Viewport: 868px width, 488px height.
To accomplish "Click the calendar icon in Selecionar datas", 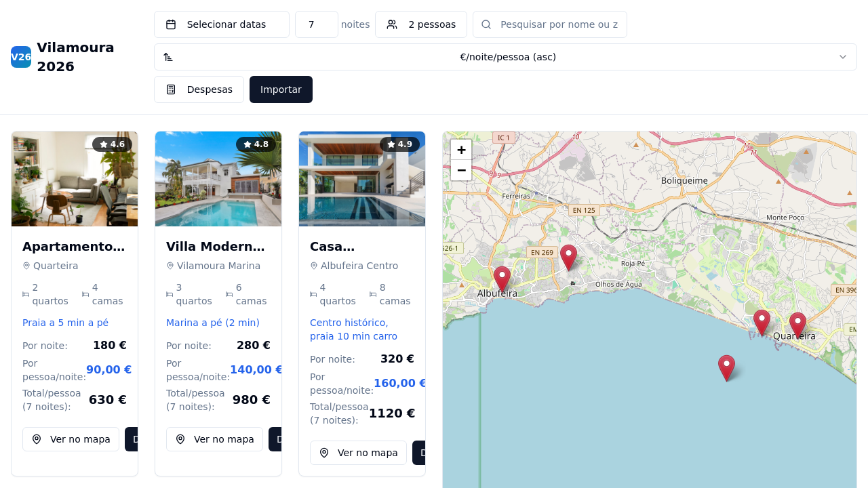I will click(x=172, y=24).
